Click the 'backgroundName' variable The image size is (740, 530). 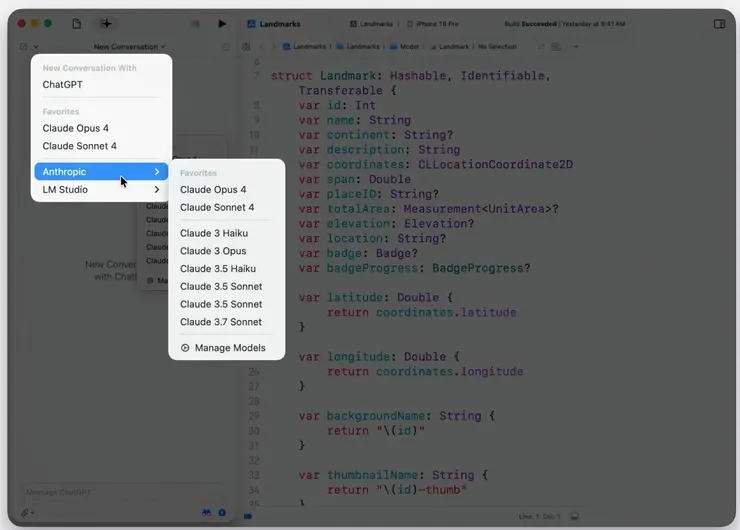376,416
